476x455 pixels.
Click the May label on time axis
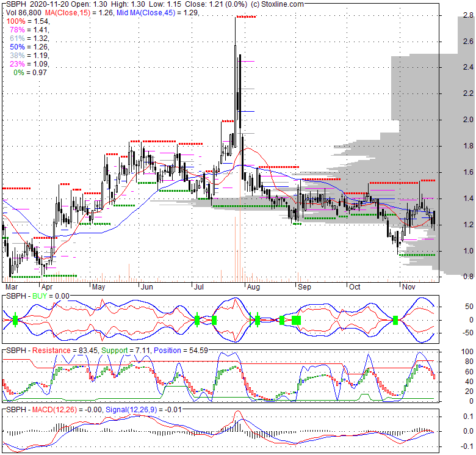point(98,287)
